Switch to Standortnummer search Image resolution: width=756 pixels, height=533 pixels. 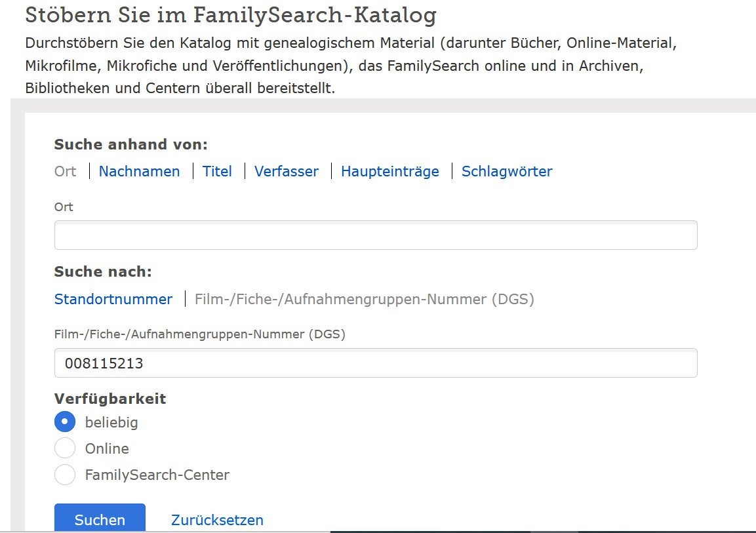click(x=113, y=299)
